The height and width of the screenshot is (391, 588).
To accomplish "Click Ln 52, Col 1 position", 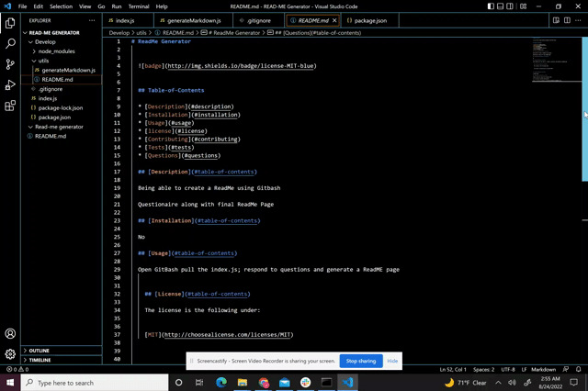I will [x=453, y=369].
